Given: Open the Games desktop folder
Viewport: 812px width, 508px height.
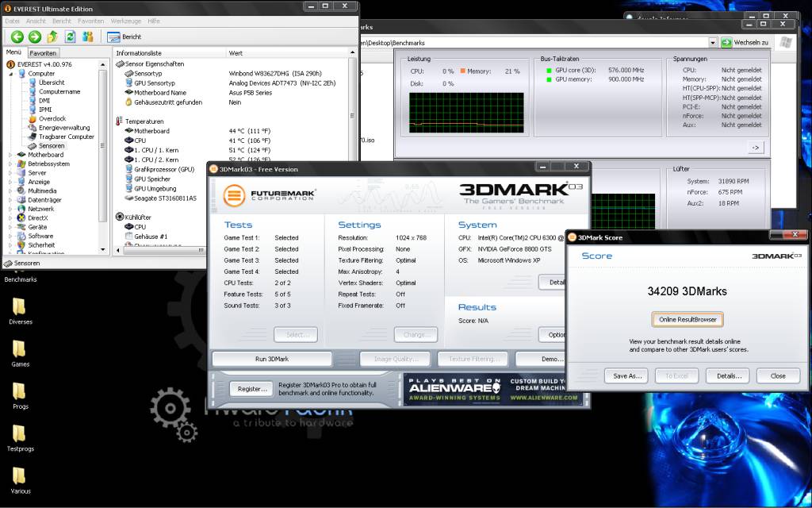Looking at the screenshot, I should [20, 353].
